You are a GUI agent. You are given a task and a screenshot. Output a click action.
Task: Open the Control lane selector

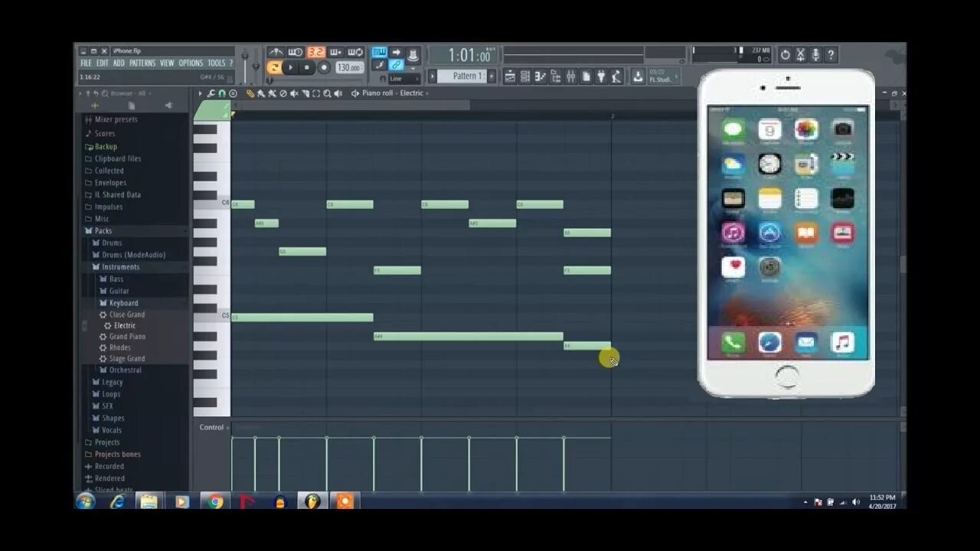pyautogui.click(x=214, y=427)
